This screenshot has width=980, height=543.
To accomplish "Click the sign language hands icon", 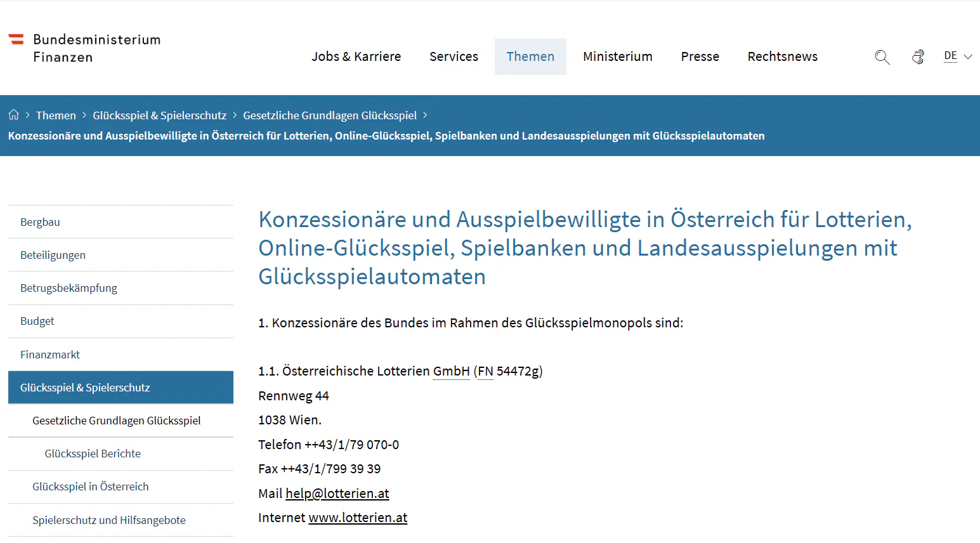I will coord(918,57).
